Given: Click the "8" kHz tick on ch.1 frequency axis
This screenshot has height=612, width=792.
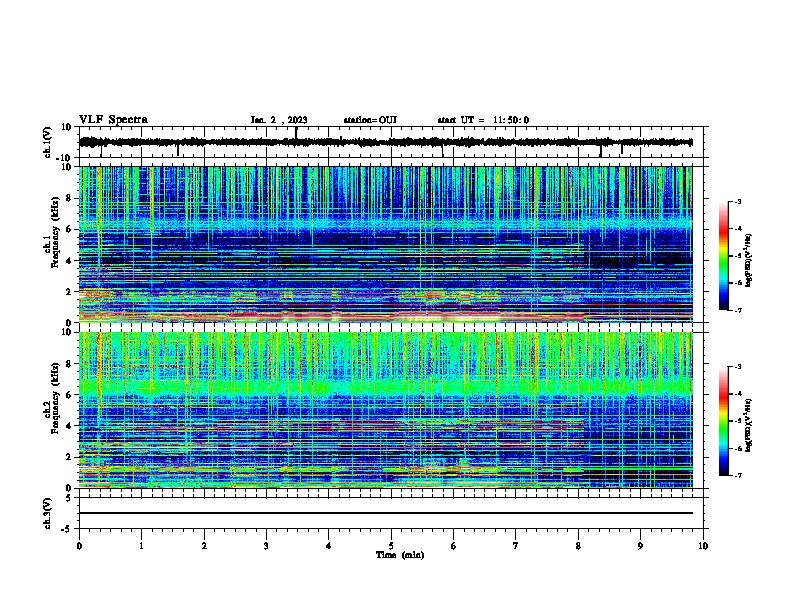Looking at the screenshot, I should point(69,198).
